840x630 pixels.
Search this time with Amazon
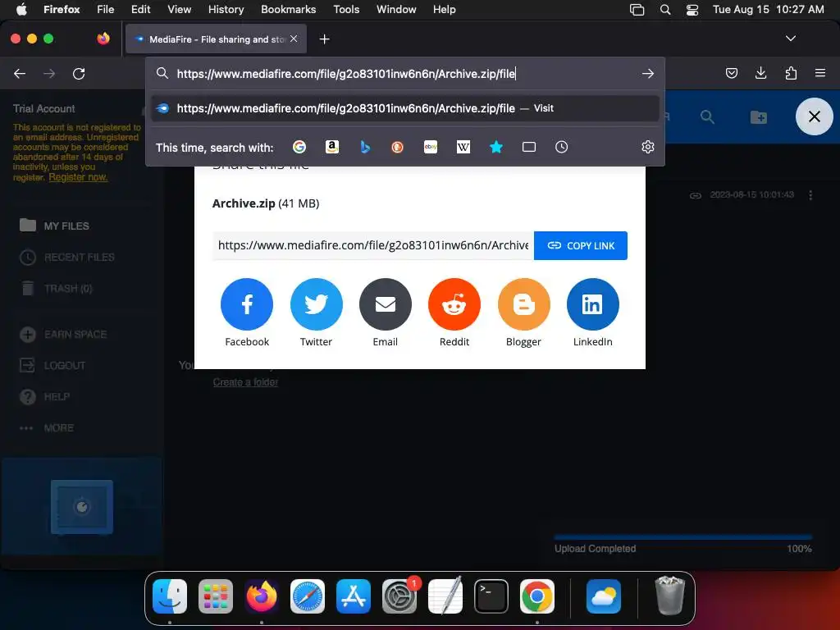[332, 147]
